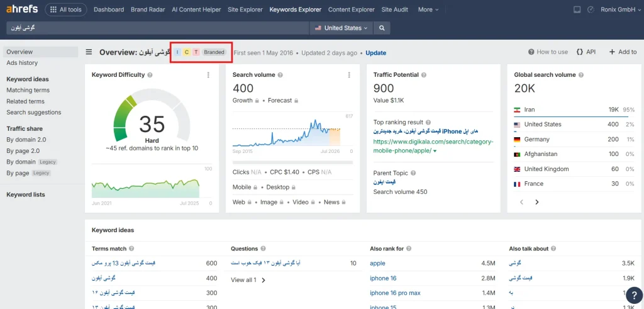The image size is (644, 309).
Task: Open Content Explorer
Action: (351, 9)
